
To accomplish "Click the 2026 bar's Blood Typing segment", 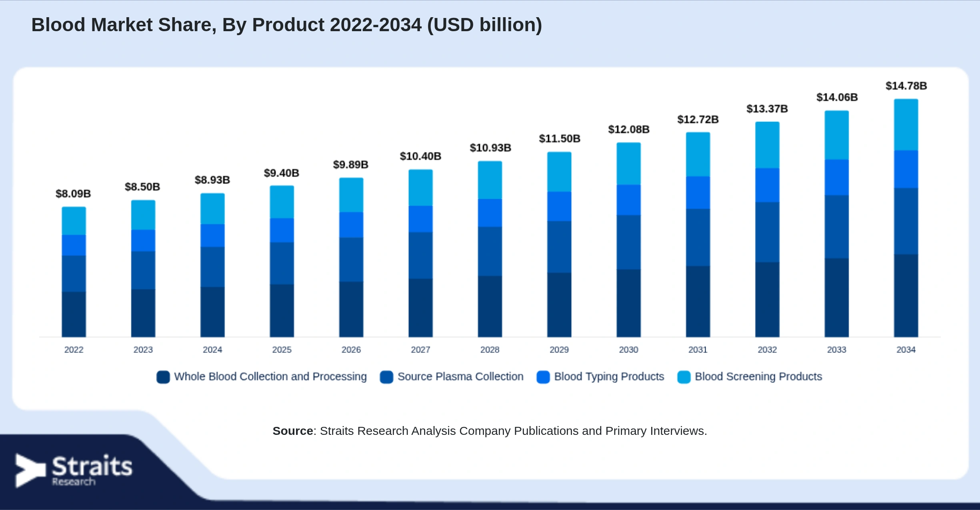I will click(x=351, y=225).
